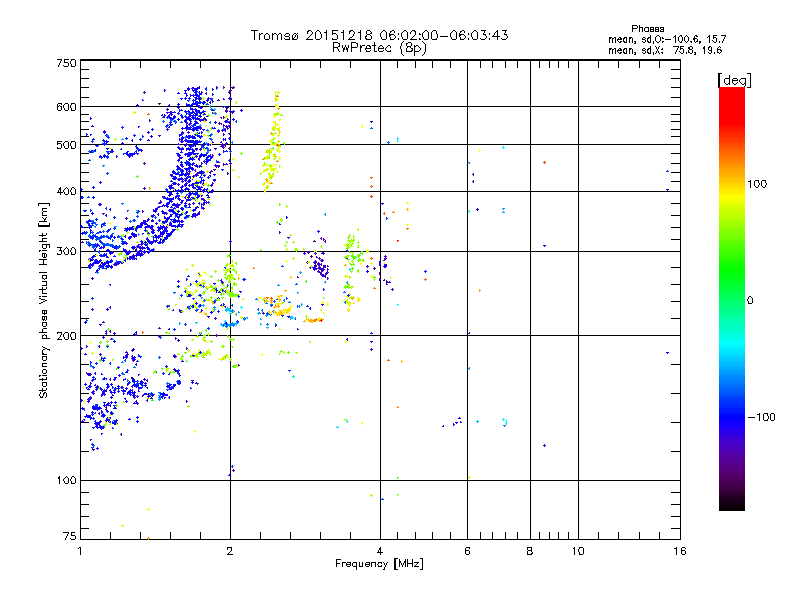Viewport: 800px width, 600px height.
Task: Click the x-axis tick label '4'
Action: pyautogui.click(x=380, y=551)
